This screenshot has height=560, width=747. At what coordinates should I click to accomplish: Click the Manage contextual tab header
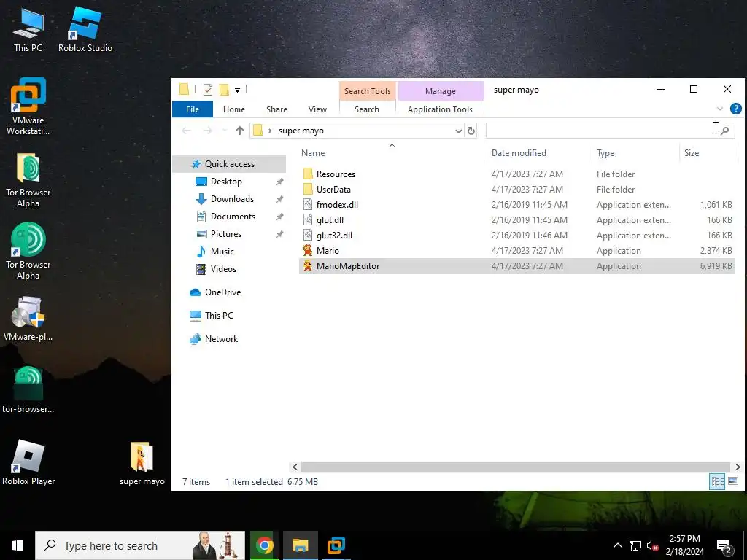[x=441, y=90]
